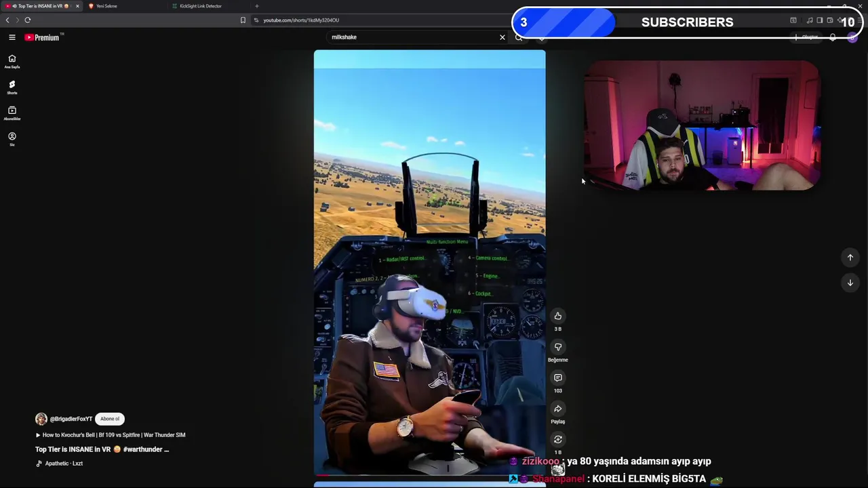868x488 pixels.
Task: Seek using the Short progress bar
Action: click(x=429, y=475)
